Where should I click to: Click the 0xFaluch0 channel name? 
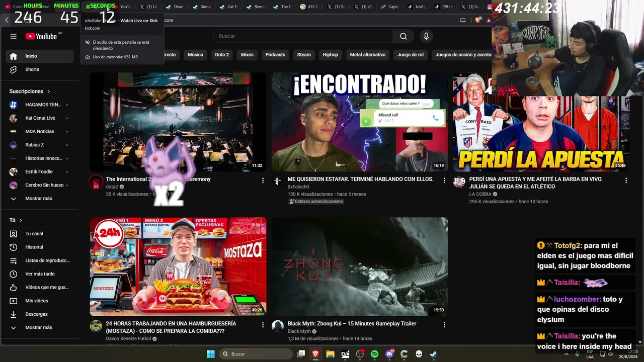point(298,187)
